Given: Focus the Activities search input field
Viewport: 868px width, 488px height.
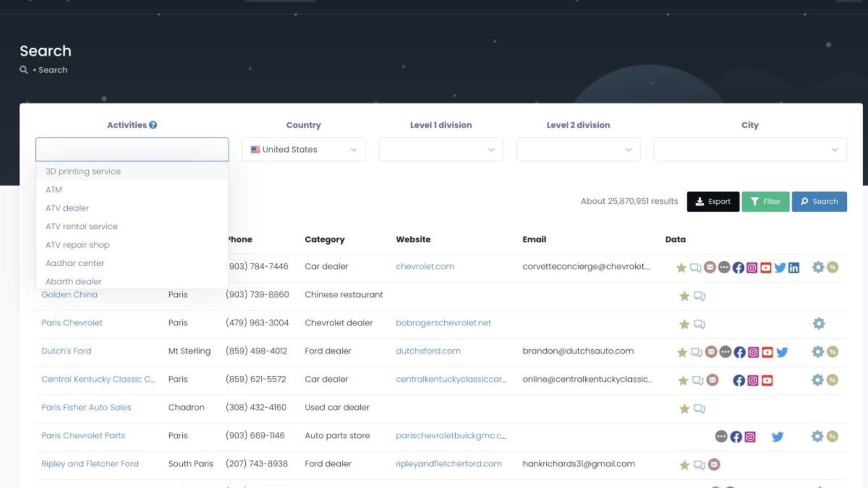Looking at the screenshot, I should click(132, 150).
